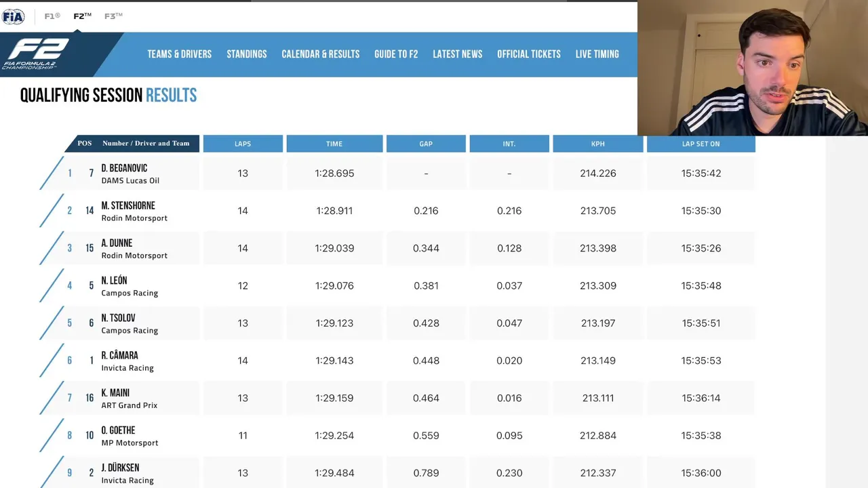
Task: Click MP Motorsport team name
Action: 130,443
